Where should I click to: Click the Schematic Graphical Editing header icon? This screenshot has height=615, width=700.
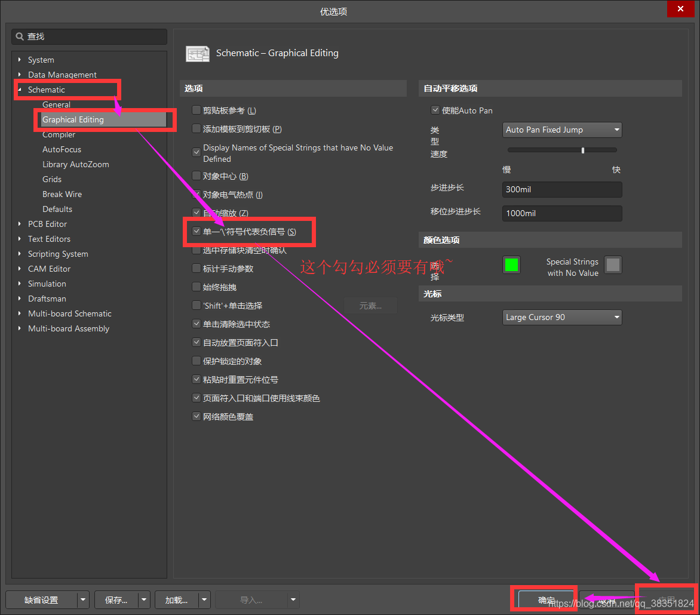pos(198,54)
